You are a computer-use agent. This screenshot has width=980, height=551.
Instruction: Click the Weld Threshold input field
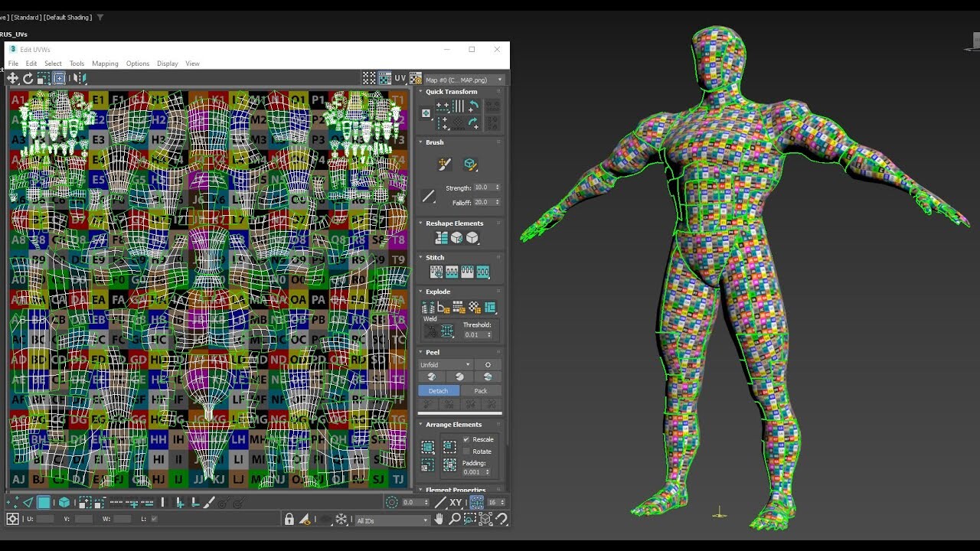tap(472, 334)
